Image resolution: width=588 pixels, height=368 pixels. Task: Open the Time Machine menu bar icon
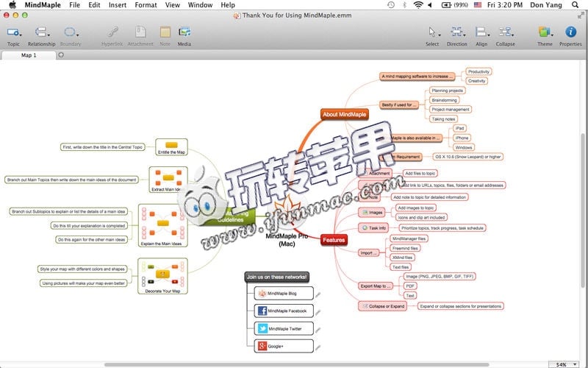(x=391, y=5)
